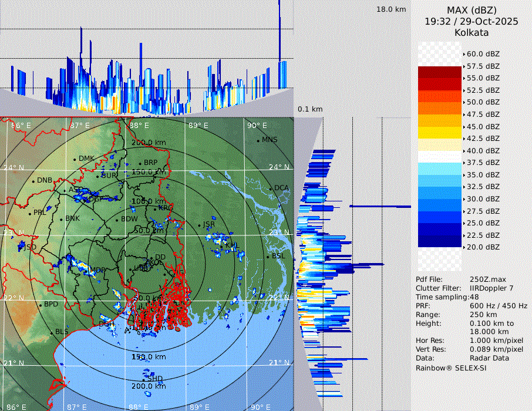Click the MNS station marker dot
The width and height of the screenshot is (532, 411).
(x=258, y=140)
